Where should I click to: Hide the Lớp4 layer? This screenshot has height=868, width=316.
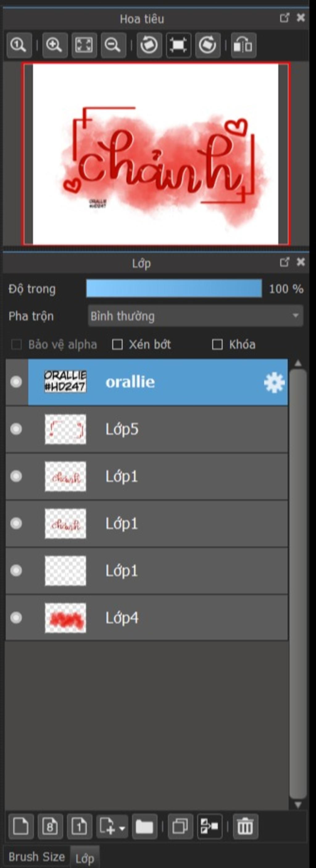[16, 618]
